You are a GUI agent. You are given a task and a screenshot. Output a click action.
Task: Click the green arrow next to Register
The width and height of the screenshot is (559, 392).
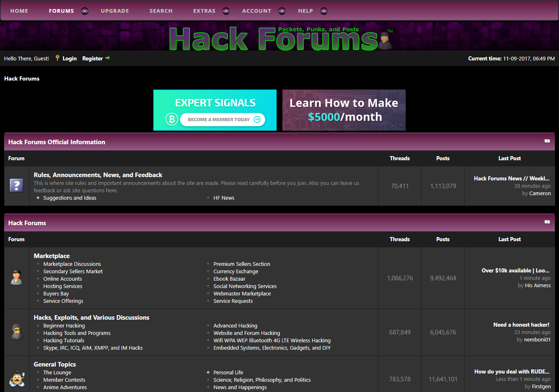[x=108, y=58]
